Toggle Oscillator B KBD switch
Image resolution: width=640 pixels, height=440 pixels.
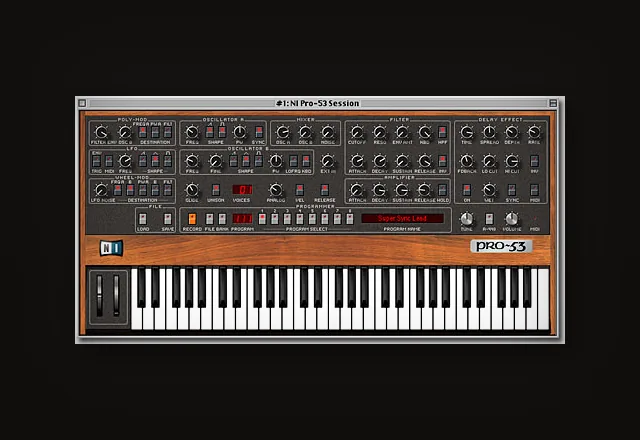click(x=306, y=161)
